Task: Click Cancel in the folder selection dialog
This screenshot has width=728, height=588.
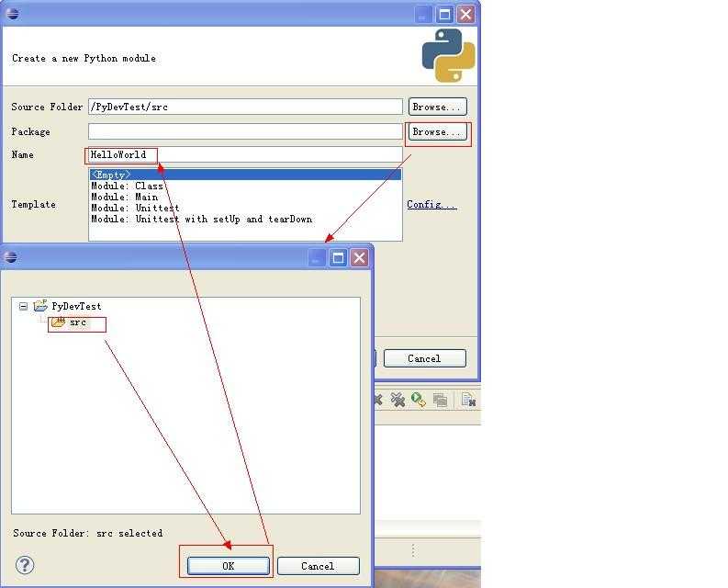Action: point(318,566)
